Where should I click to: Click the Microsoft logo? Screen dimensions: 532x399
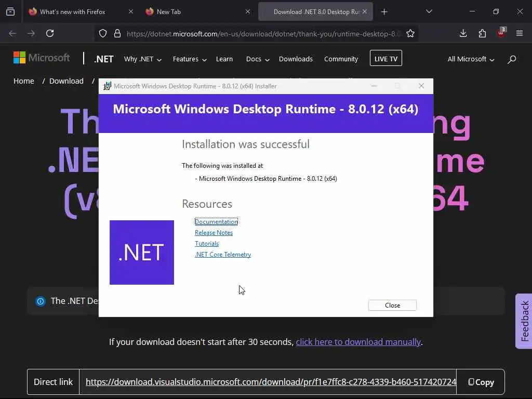(x=42, y=58)
